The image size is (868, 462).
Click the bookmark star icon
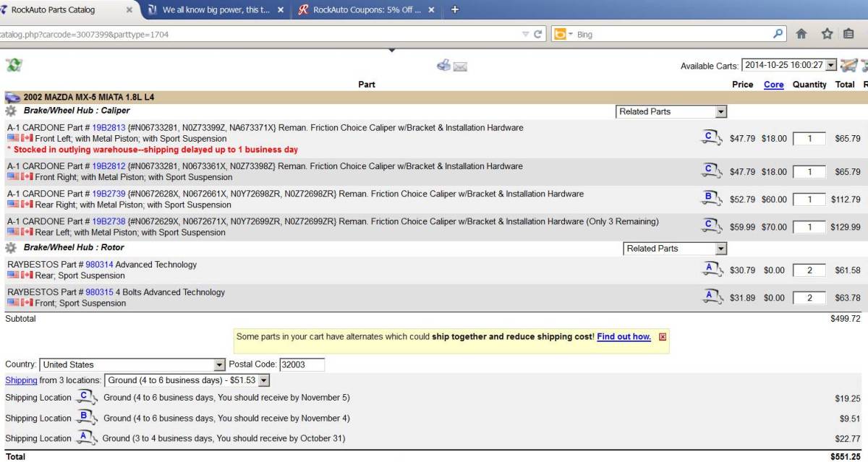click(x=827, y=34)
